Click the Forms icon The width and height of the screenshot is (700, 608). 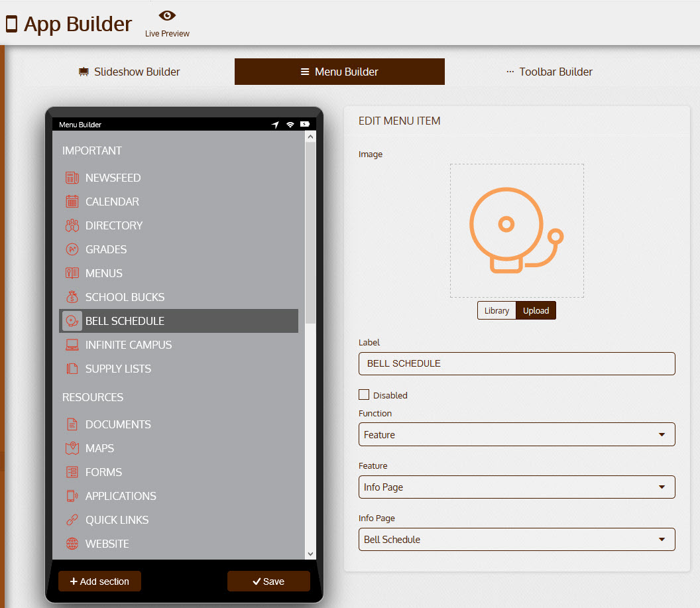[72, 472]
